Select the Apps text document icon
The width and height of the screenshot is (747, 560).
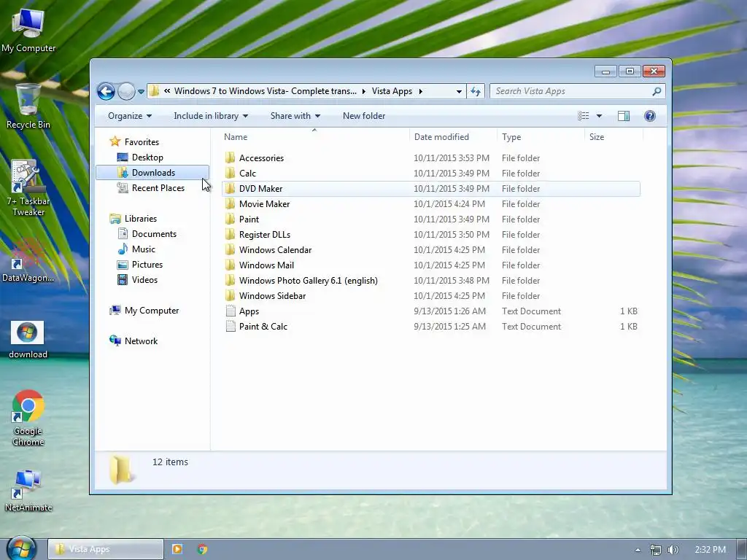(x=230, y=311)
